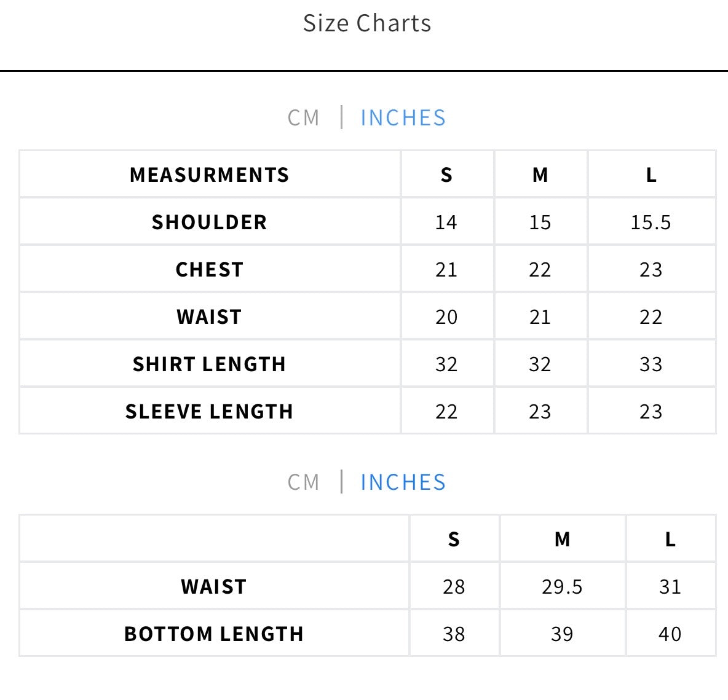Click the SHOULDER row label

click(210, 222)
